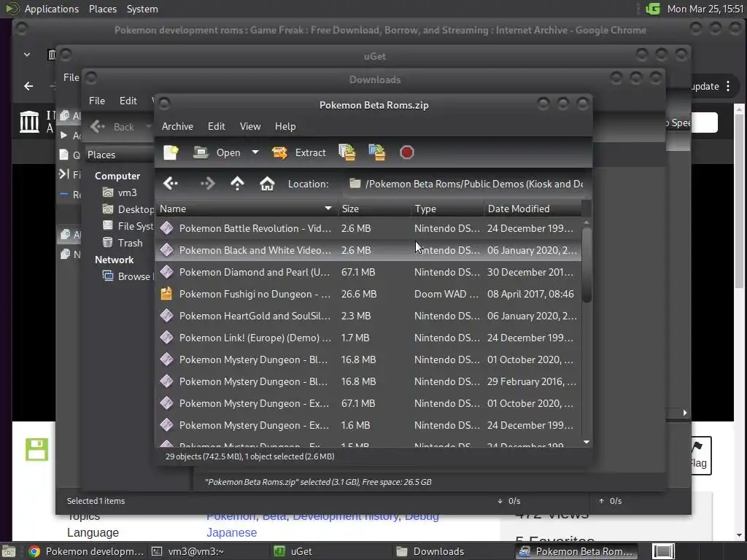Click show desktop icon in bottom panel
747x560 pixels.
9,551
